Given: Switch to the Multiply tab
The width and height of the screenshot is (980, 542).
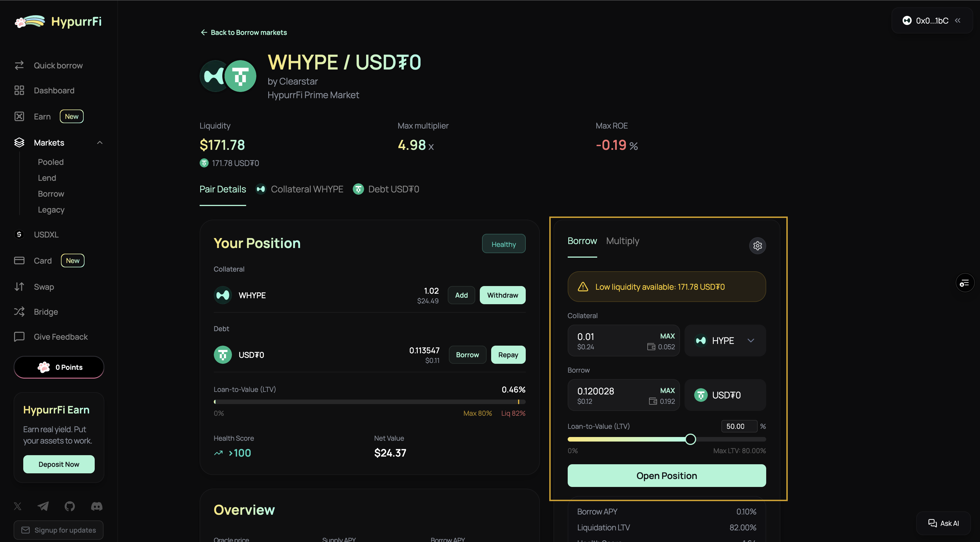Looking at the screenshot, I should [622, 241].
